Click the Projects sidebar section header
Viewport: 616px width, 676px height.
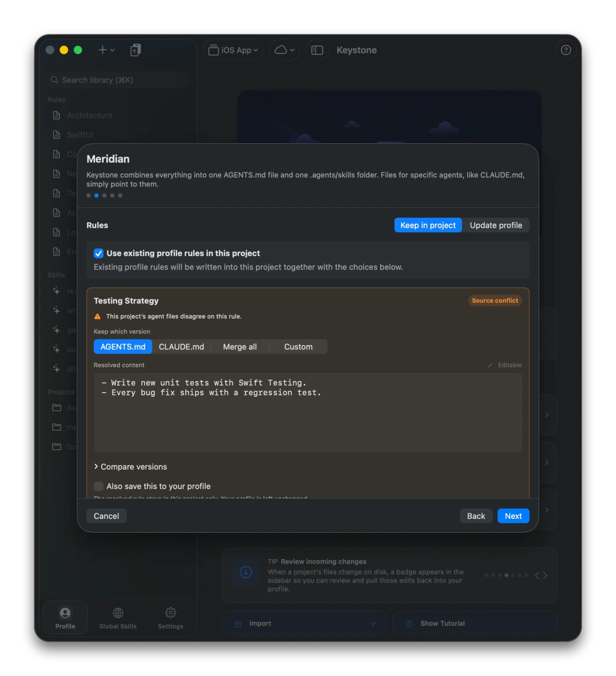coord(61,392)
